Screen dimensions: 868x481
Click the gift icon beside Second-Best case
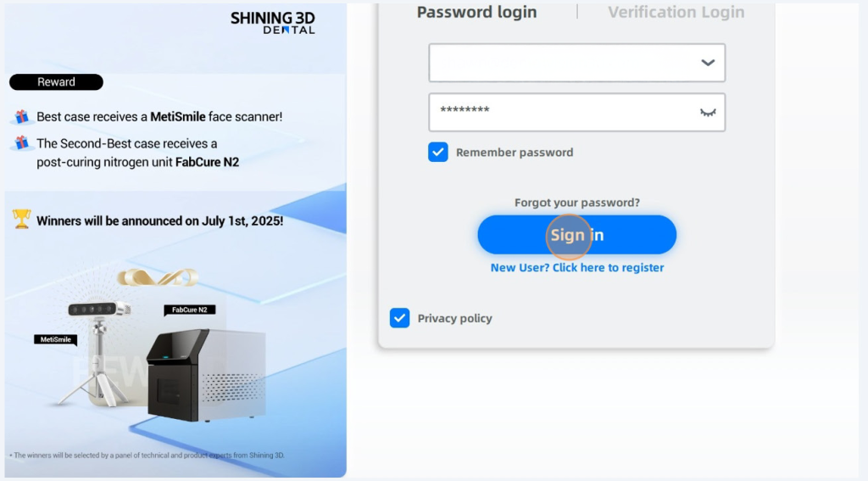tap(22, 143)
